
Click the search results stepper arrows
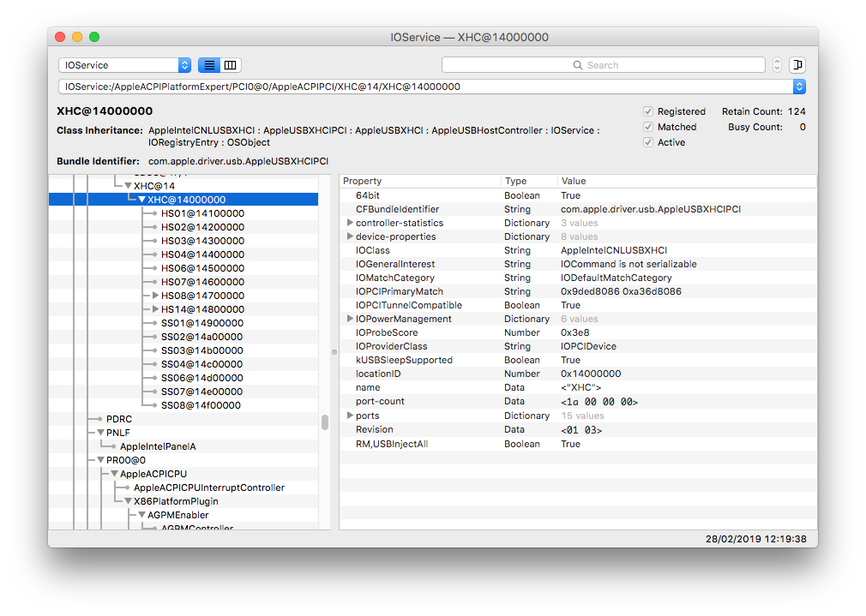777,65
